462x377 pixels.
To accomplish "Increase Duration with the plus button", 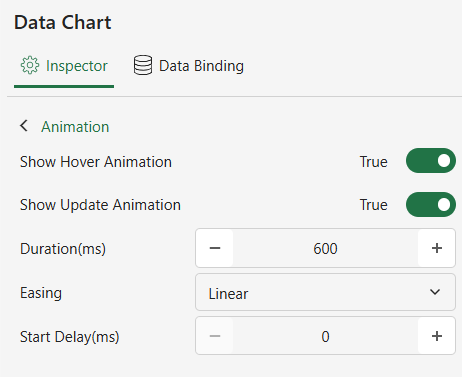I will [437, 248].
